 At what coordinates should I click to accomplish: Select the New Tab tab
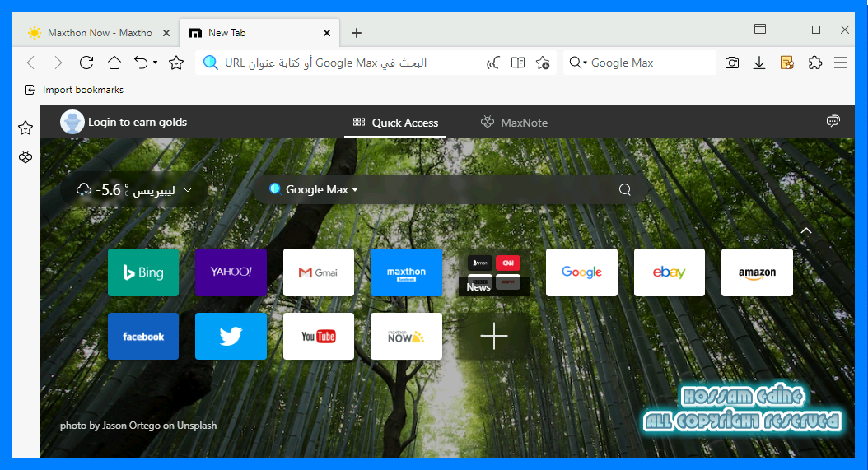click(x=259, y=33)
